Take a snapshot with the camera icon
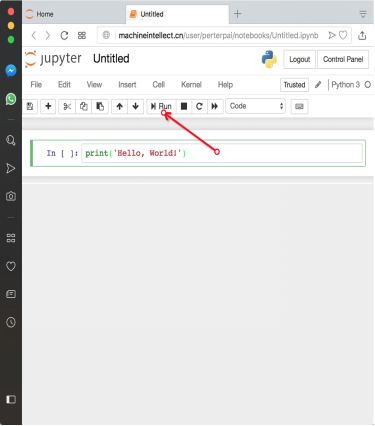Screen dimensions: 375x426 pos(11,196)
